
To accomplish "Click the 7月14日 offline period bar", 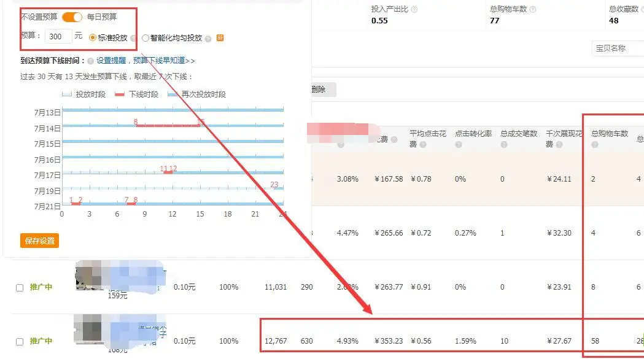I will [x=169, y=126].
